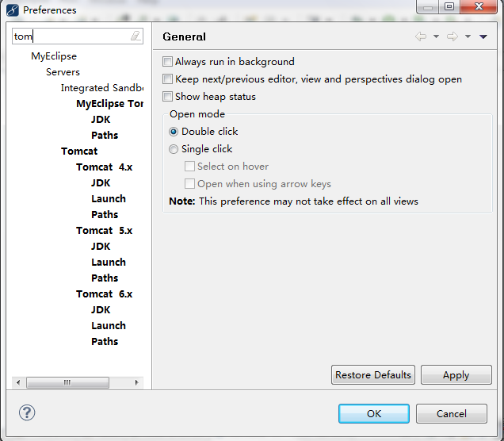
Task: Select Paths under MyEclipse Tomcat
Action: click(x=105, y=135)
